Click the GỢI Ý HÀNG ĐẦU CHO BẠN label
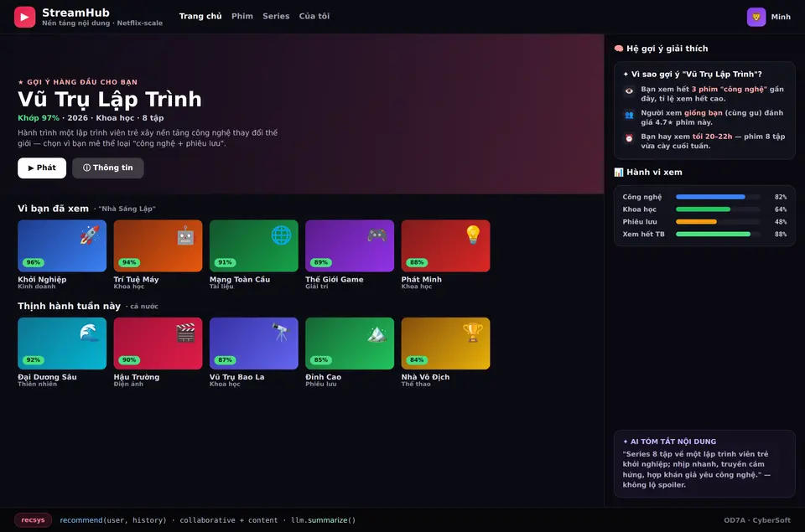 tap(77, 81)
